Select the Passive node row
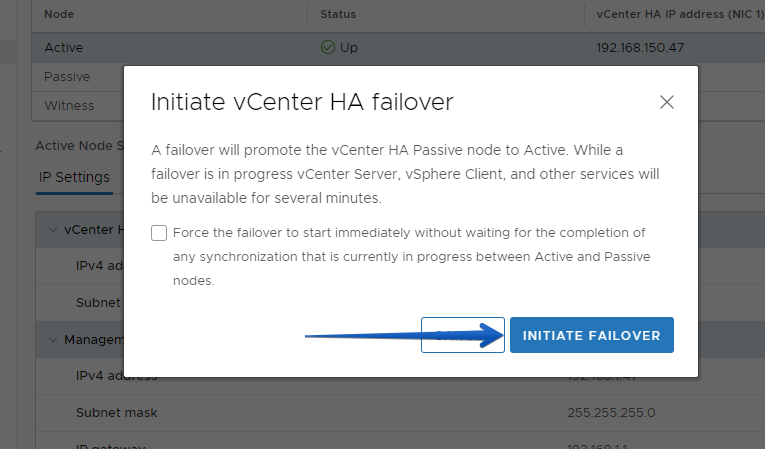 pos(78,77)
